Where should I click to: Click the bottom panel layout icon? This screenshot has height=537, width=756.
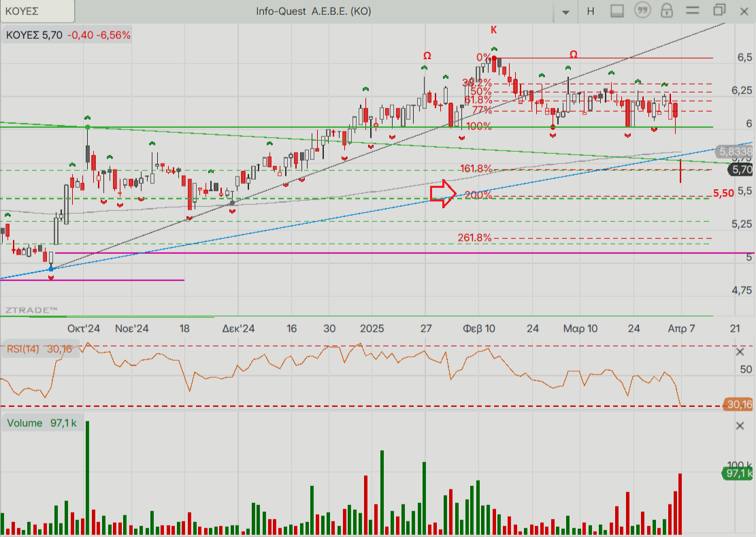(x=617, y=11)
